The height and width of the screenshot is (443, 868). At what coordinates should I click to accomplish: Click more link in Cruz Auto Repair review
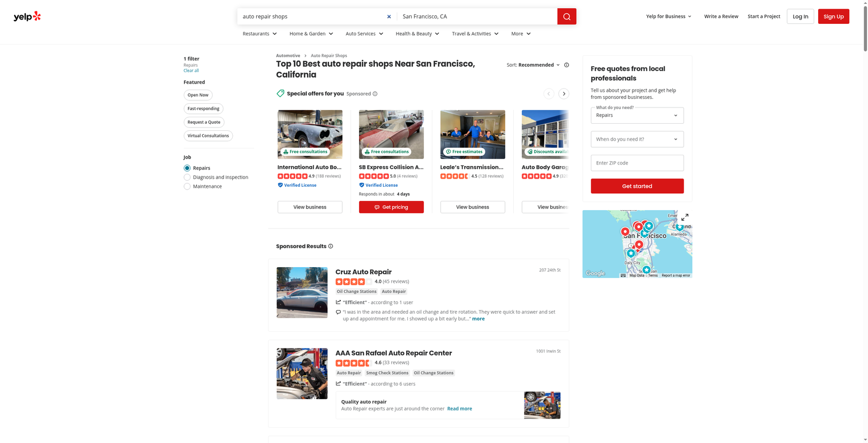[x=478, y=319]
